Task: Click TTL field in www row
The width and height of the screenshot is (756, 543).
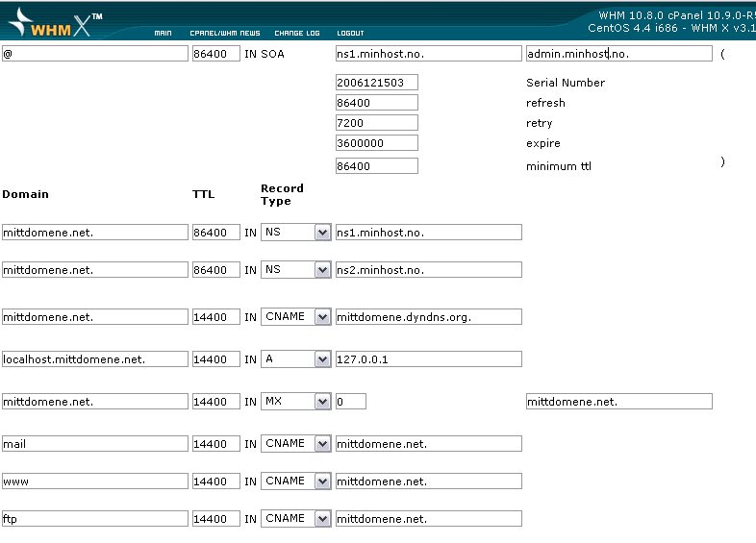Action: point(216,481)
